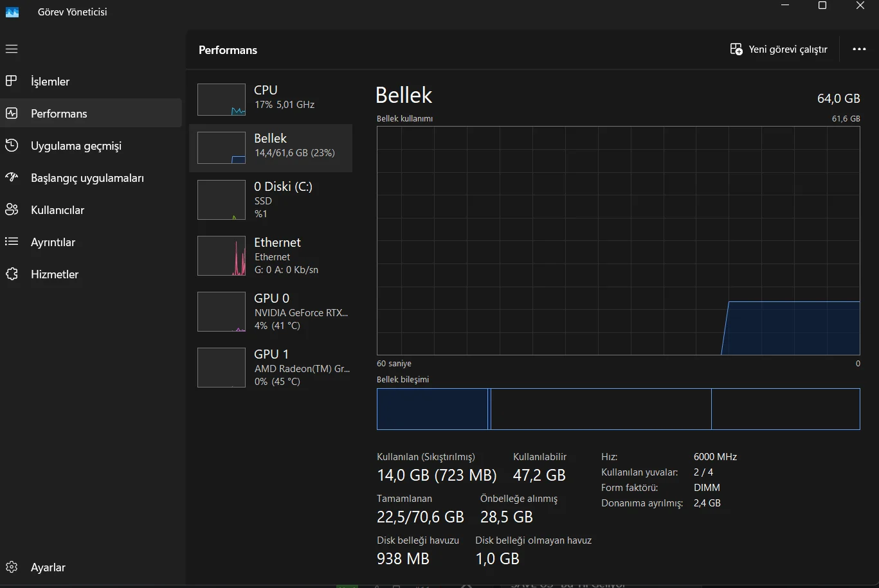This screenshot has height=588, width=879.
Task: Open Ayarlar settings at bottom left
Action: click(x=12, y=567)
